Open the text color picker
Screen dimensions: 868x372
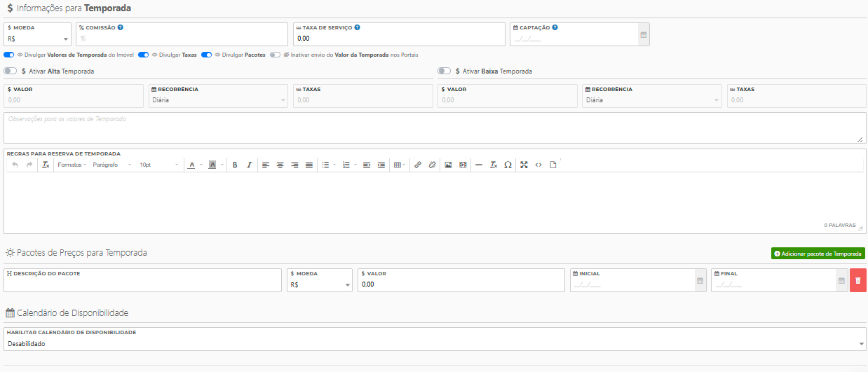[191, 165]
